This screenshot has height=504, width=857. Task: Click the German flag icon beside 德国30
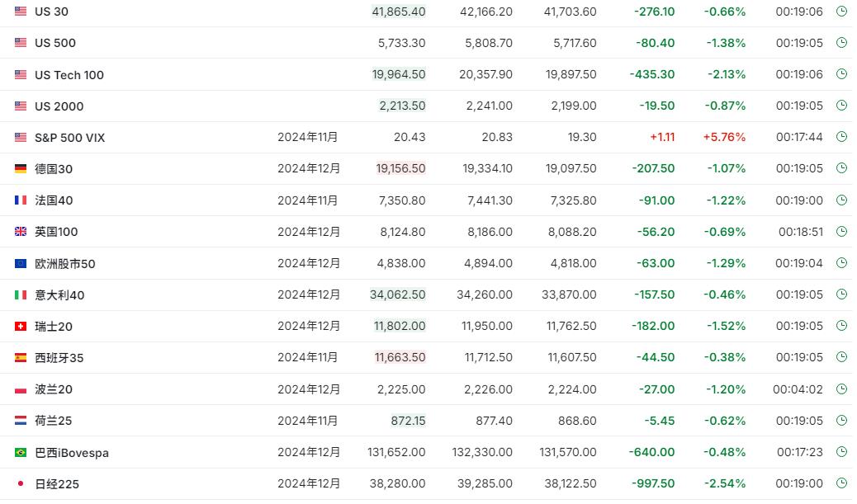tap(21, 169)
